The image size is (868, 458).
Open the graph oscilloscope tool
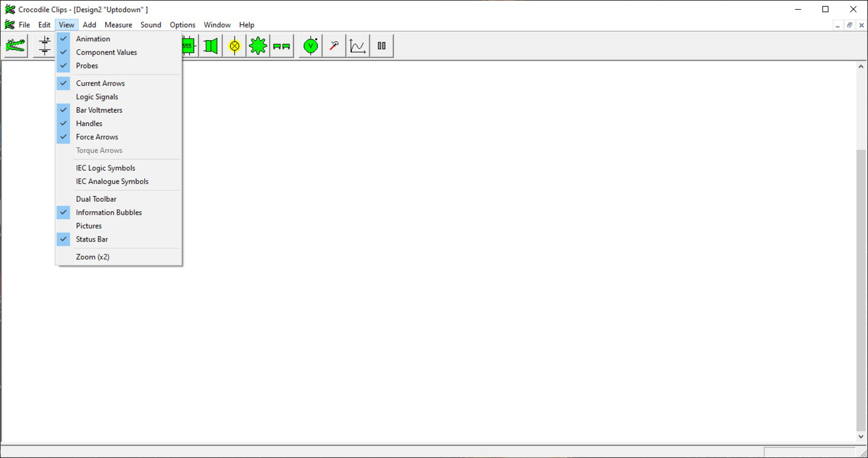pos(357,45)
